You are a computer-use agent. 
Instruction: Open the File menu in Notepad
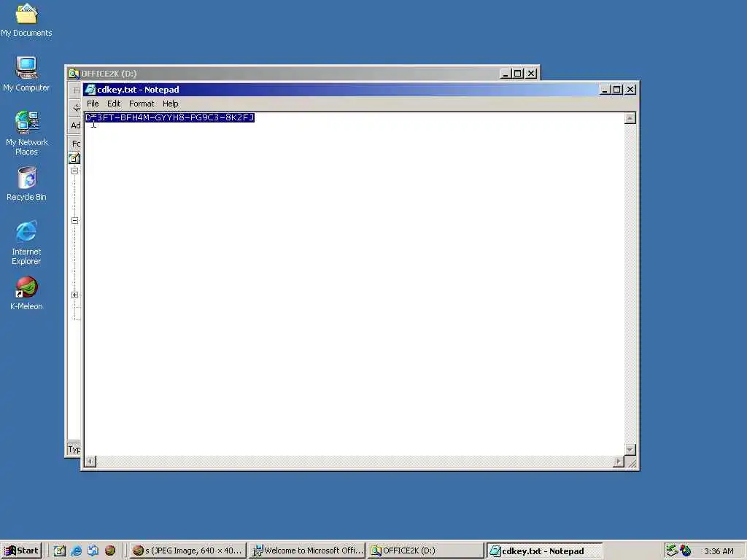point(93,104)
